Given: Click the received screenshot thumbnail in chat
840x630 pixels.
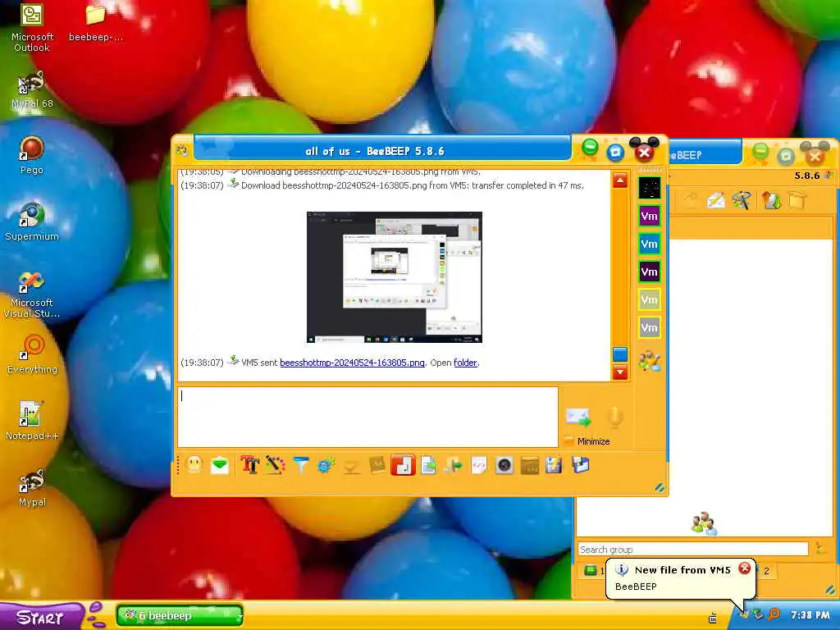Looking at the screenshot, I should (395, 277).
